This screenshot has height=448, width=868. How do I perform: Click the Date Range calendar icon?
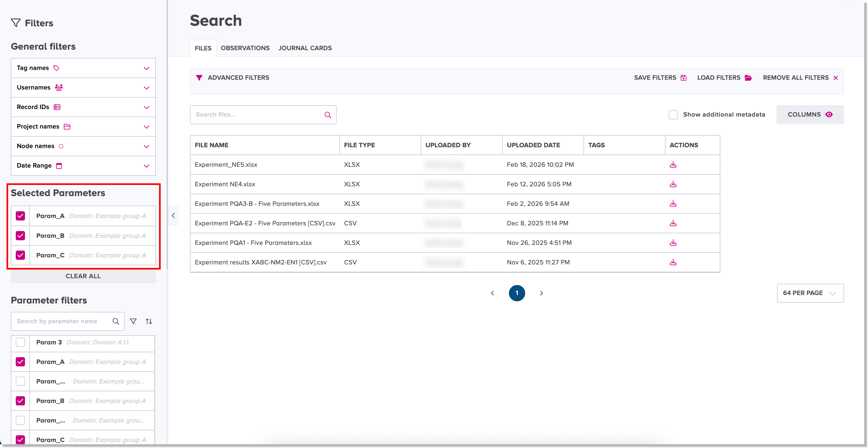coord(59,166)
